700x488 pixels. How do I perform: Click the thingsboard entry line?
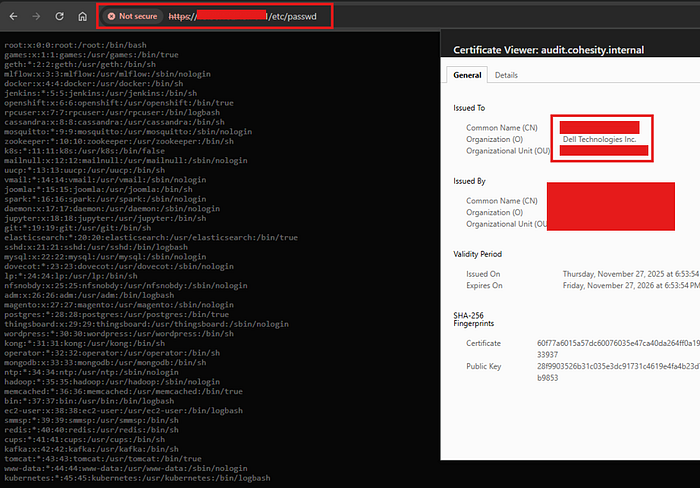(146, 324)
